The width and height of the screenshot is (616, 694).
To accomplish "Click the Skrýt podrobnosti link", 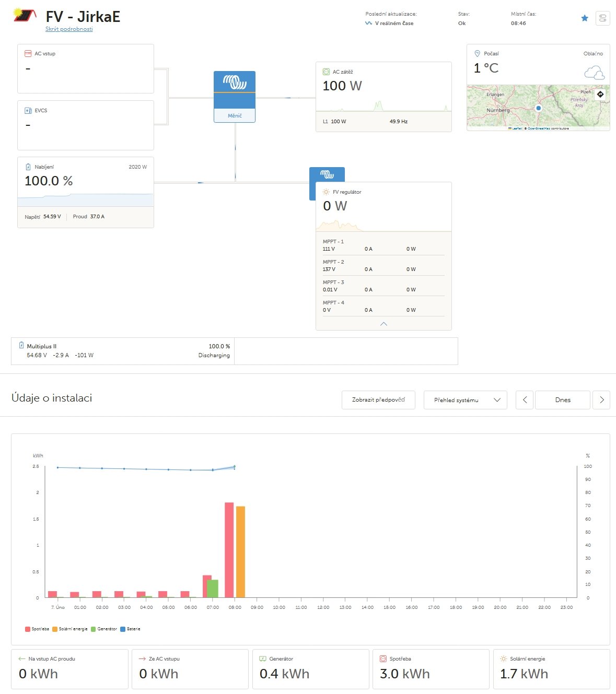I will [x=69, y=29].
